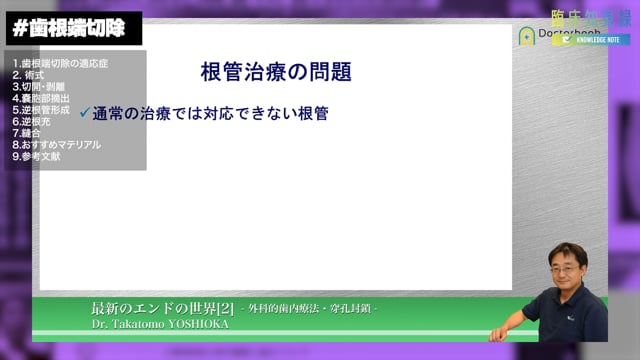Select chapter 2. 術式

coord(28,75)
